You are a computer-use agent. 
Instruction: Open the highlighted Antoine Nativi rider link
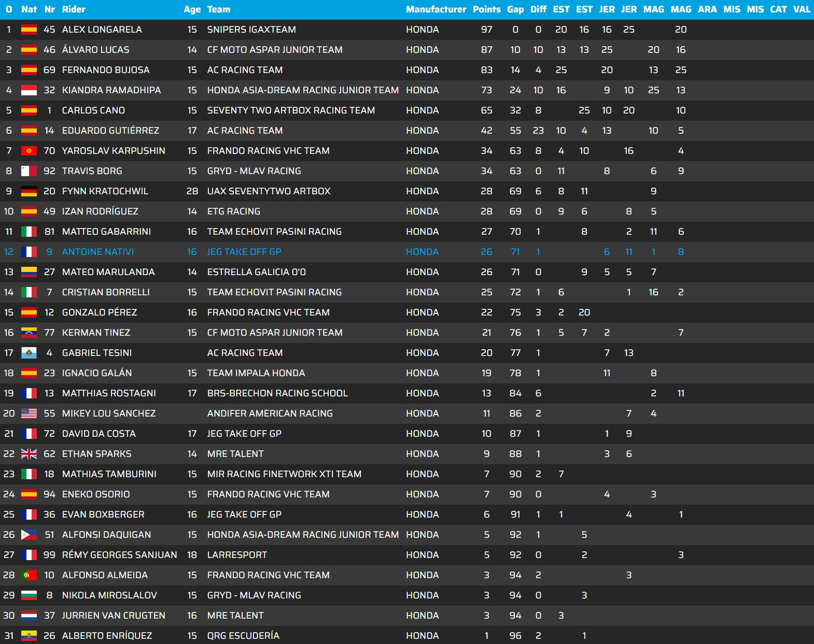coord(97,252)
